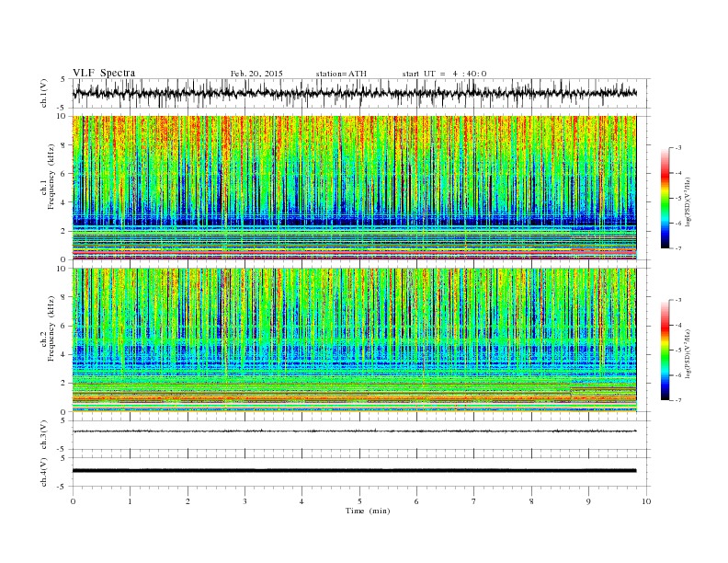The image size is (728, 563).
Task: Click the "8" kHz tick on the ch.1 frequency axis
Action: 65,145
